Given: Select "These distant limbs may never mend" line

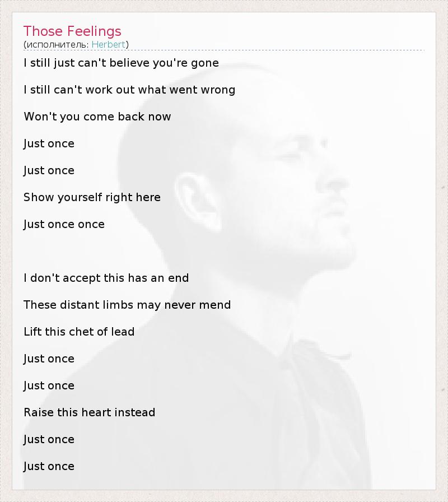Looking at the screenshot, I should [x=127, y=305].
